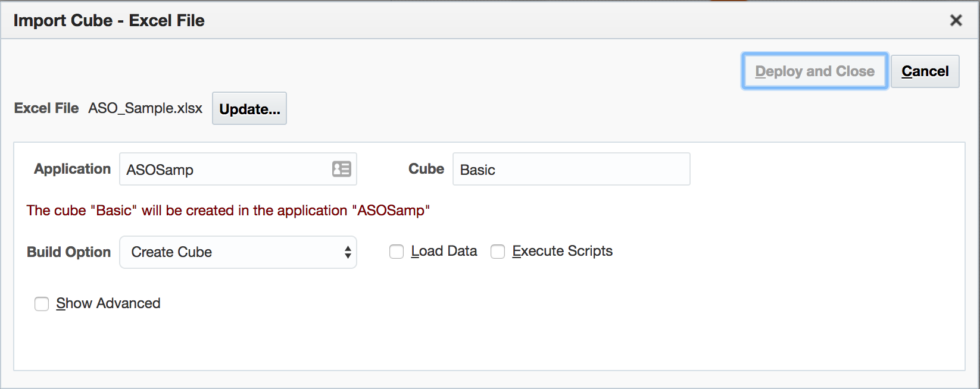Toggle the Show Advanced checkbox
This screenshot has width=980, height=389.
42,304
